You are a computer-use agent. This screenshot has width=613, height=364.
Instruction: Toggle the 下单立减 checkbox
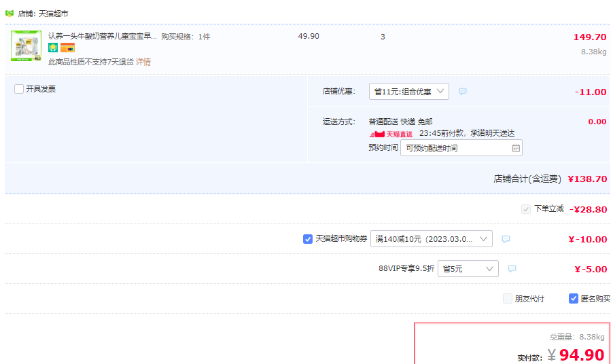pyautogui.click(x=526, y=209)
